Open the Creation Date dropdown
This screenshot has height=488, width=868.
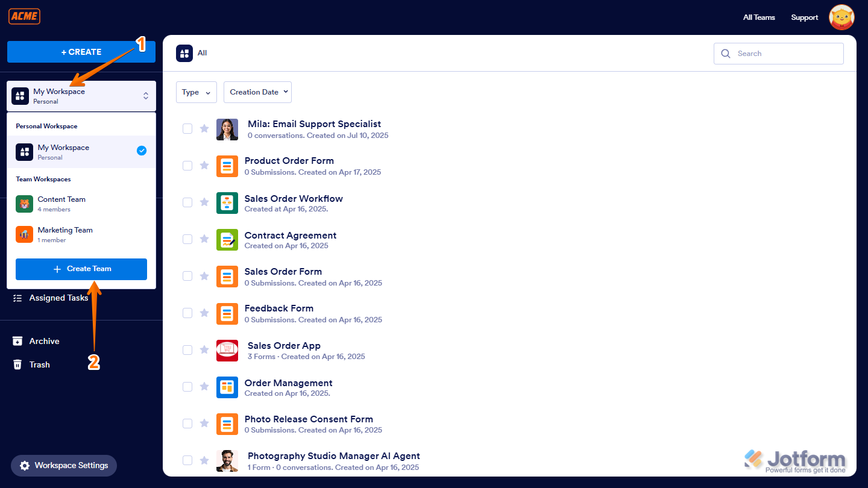pos(257,92)
